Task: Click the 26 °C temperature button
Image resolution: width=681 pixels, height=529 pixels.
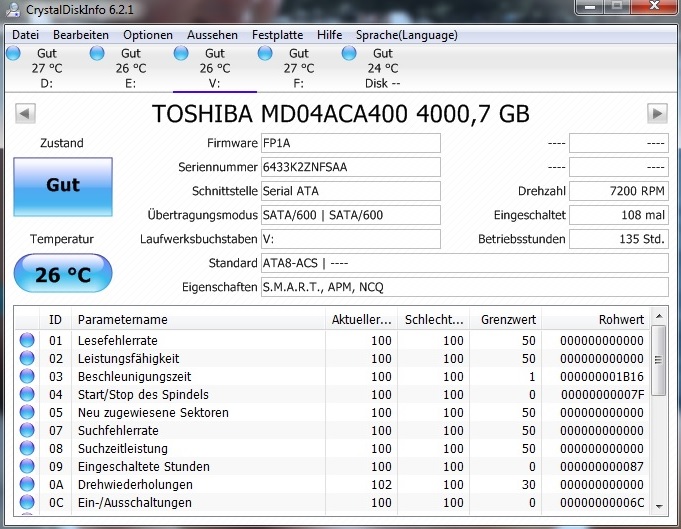Action: coord(63,274)
